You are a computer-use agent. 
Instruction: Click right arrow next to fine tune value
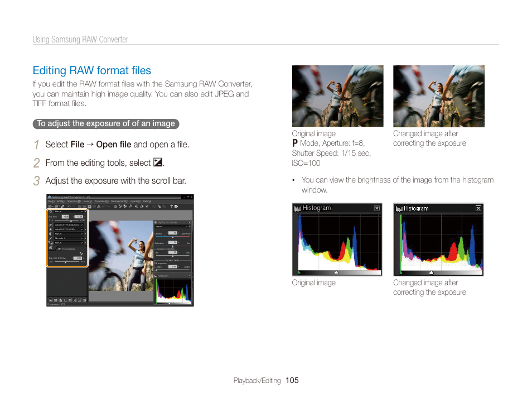[84, 259]
